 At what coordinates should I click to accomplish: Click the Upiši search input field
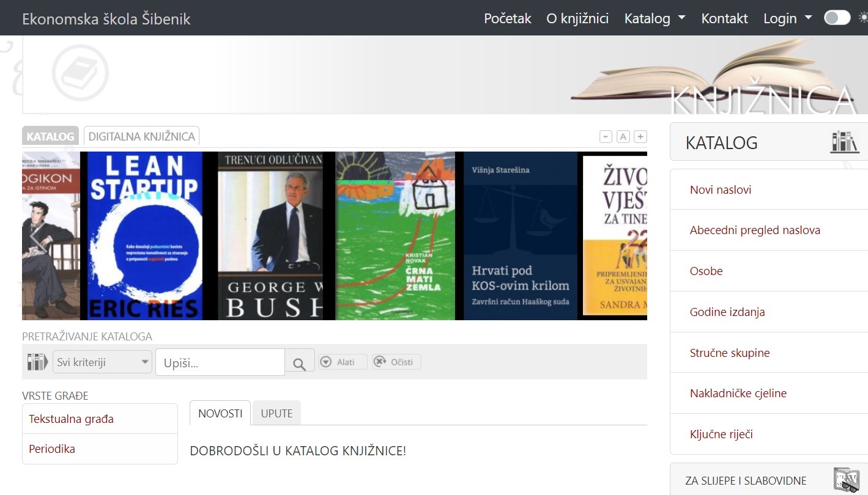point(220,363)
